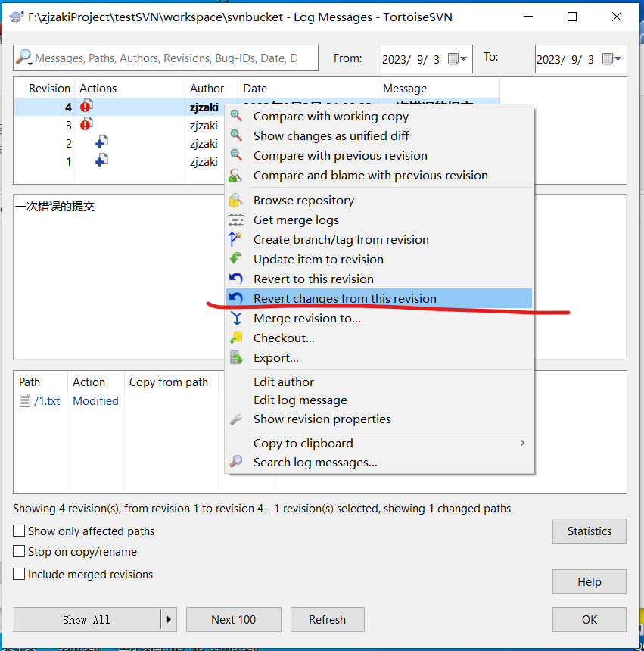
Task: Click the wrench icon beside Show revision properties
Action: [235, 419]
